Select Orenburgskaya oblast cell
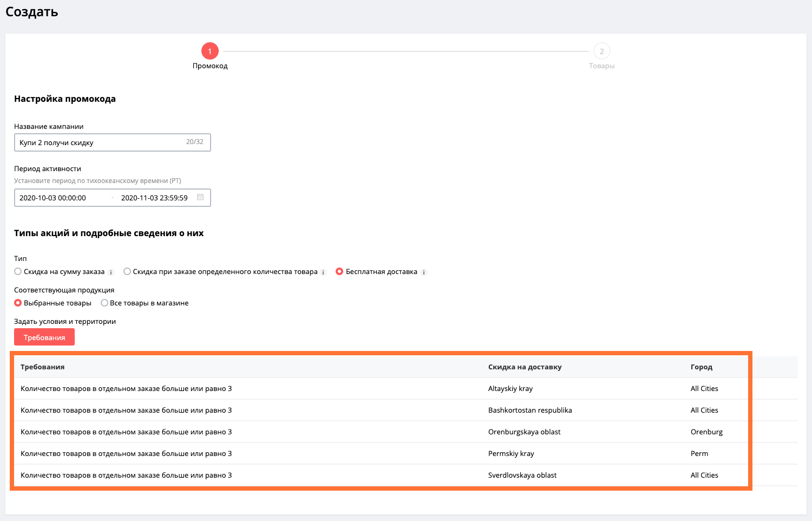812x521 pixels. tap(525, 432)
